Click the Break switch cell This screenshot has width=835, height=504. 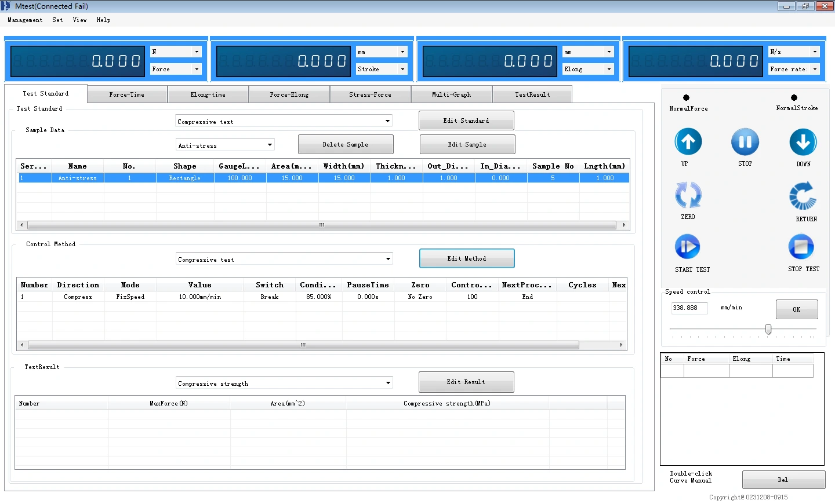tap(270, 297)
